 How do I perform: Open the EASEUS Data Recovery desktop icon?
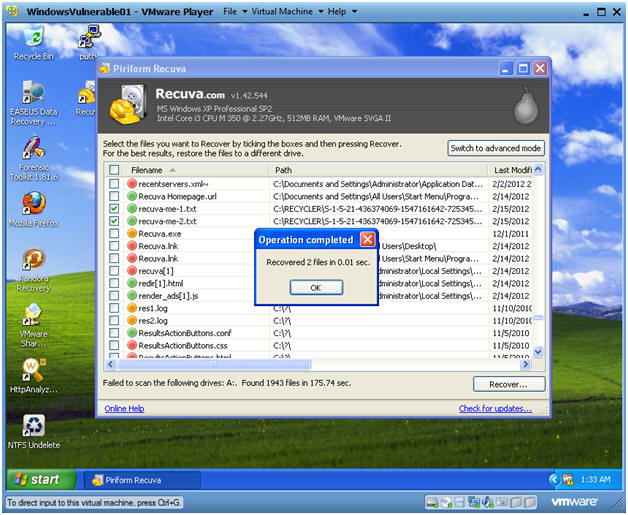(34, 103)
